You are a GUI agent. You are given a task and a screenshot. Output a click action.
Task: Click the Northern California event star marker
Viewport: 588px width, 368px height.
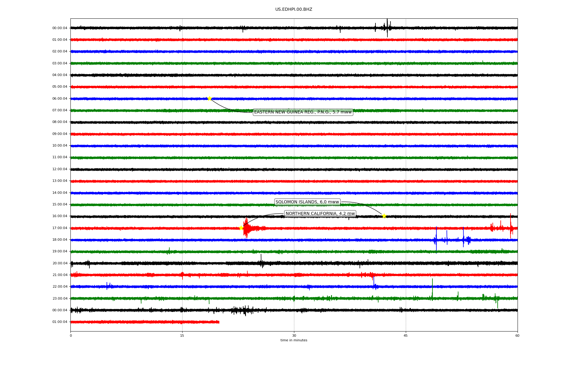[x=241, y=228]
